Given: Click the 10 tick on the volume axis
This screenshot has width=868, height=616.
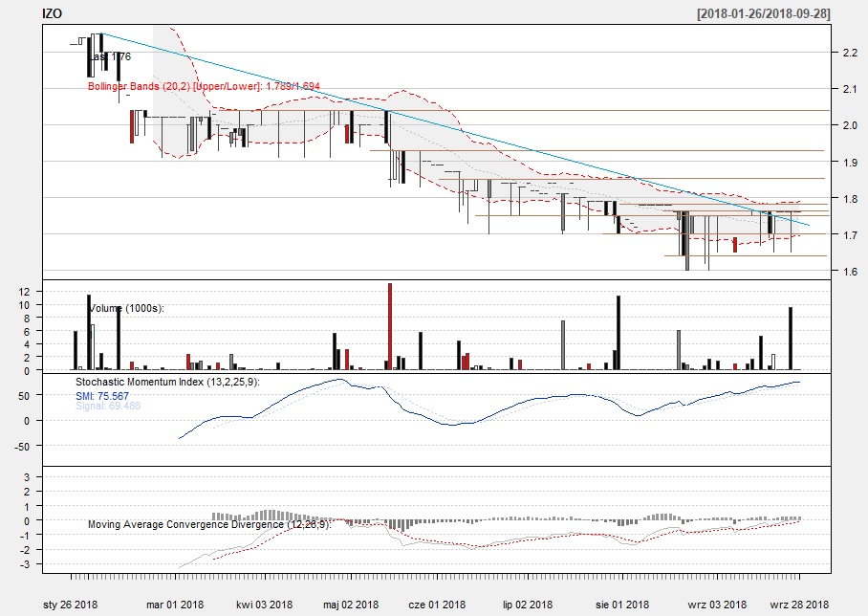Looking at the screenshot, I should click(24, 305).
